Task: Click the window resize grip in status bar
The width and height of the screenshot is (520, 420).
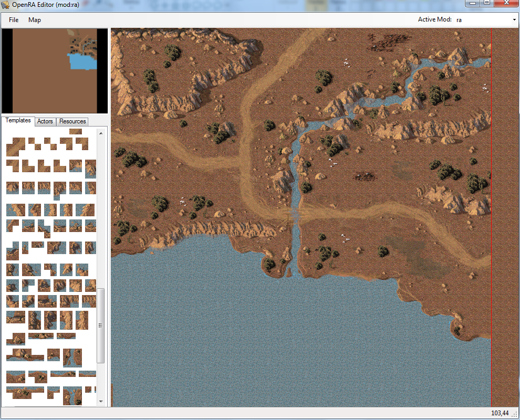Action: pyautogui.click(x=514, y=414)
